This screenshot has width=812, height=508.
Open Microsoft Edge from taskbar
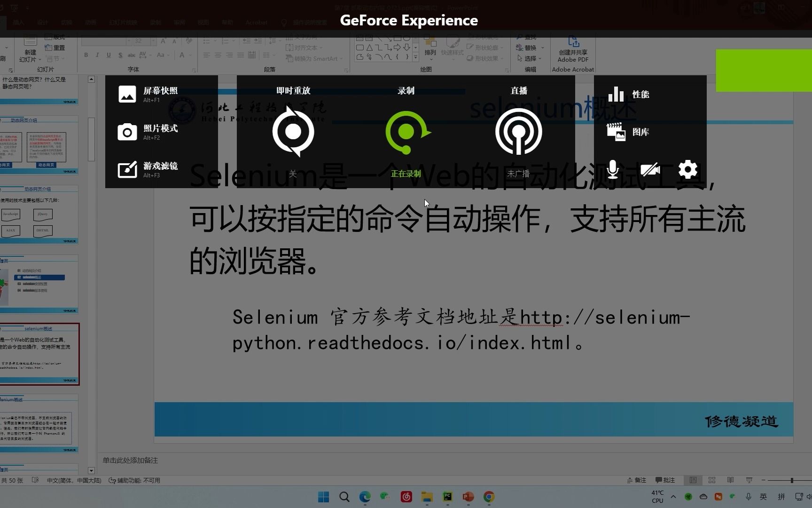click(365, 497)
